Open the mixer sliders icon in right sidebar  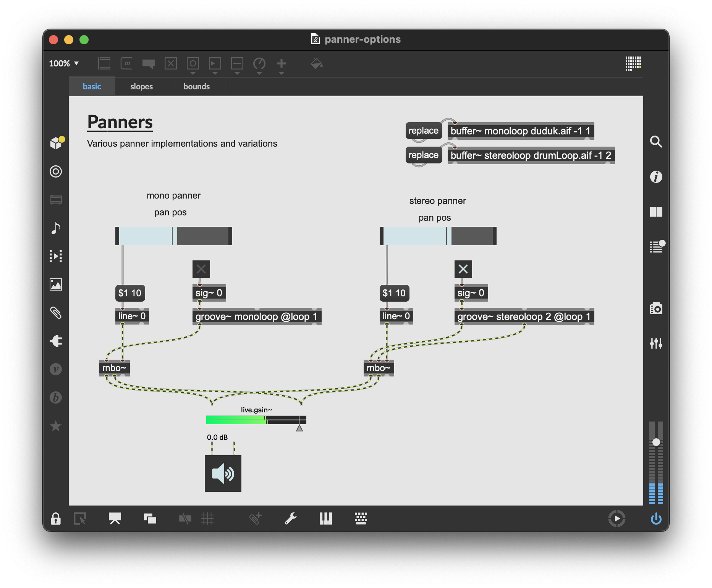[x=656, y=343]
